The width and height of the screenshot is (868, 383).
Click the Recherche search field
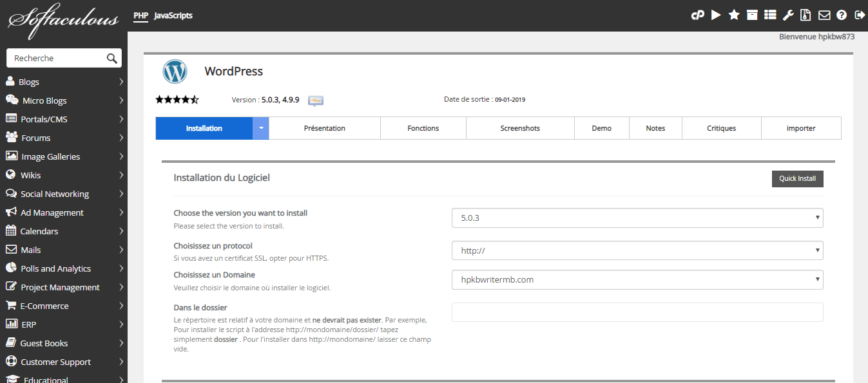[x=57, y=58]
